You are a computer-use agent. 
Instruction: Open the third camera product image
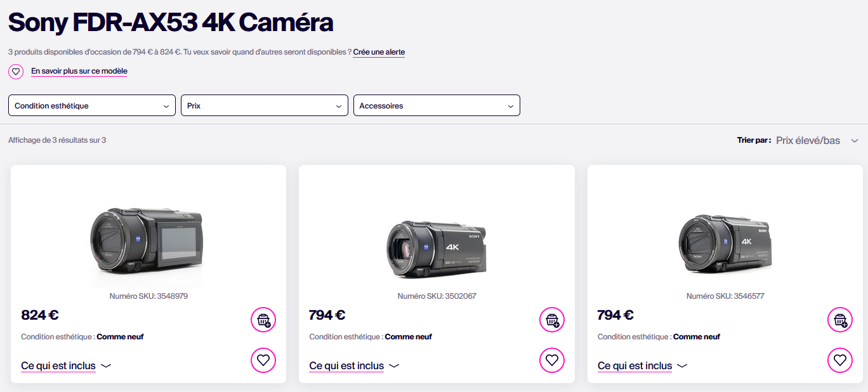pyautogui.click(x=725, y=244)
